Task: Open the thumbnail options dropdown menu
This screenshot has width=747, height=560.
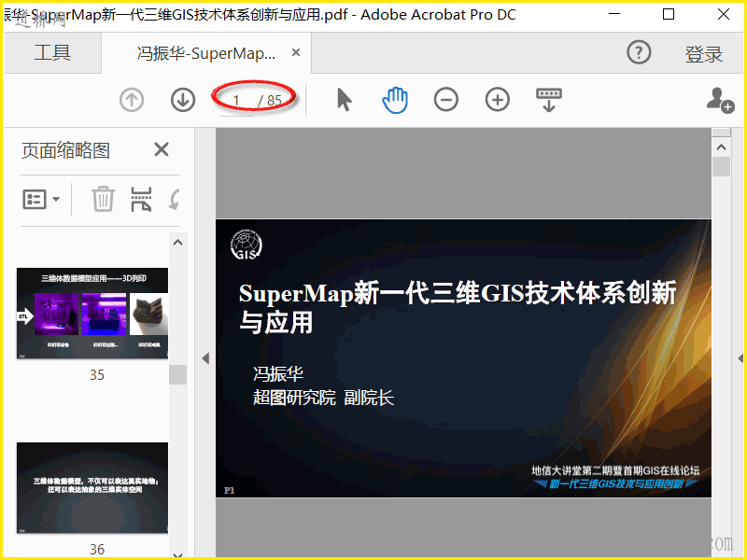Action: (x=41, y=199)
